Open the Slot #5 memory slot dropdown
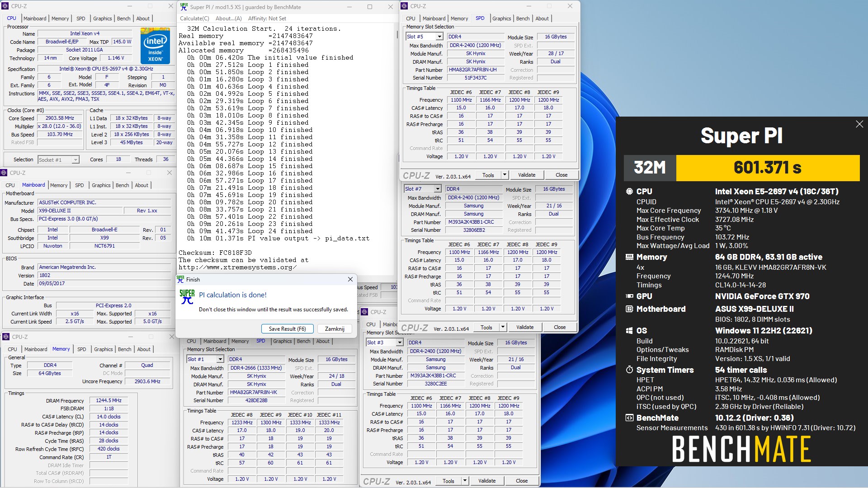The width and height of the screenshot is (868, 488). tap(439, 37)
